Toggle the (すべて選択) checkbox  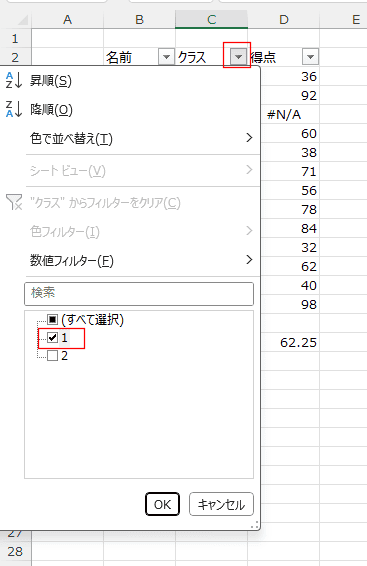[53, 319]
